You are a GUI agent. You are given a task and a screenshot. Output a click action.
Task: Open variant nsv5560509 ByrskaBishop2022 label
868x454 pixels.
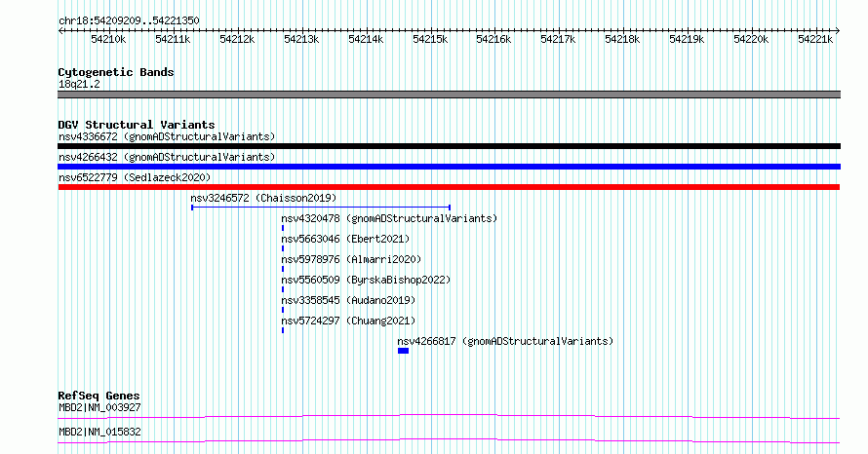[x=366, y=280]
